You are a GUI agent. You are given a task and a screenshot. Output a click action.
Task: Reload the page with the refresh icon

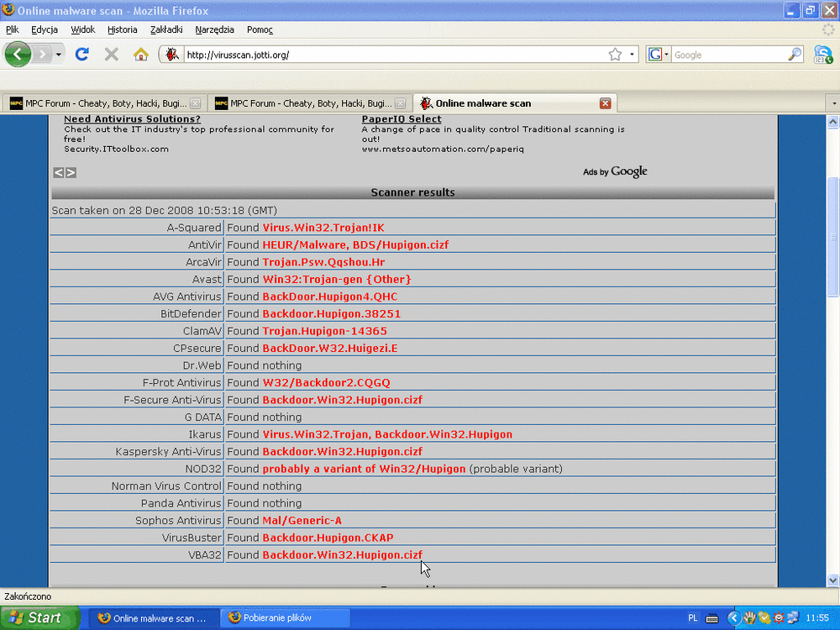[x=81, y=54]
